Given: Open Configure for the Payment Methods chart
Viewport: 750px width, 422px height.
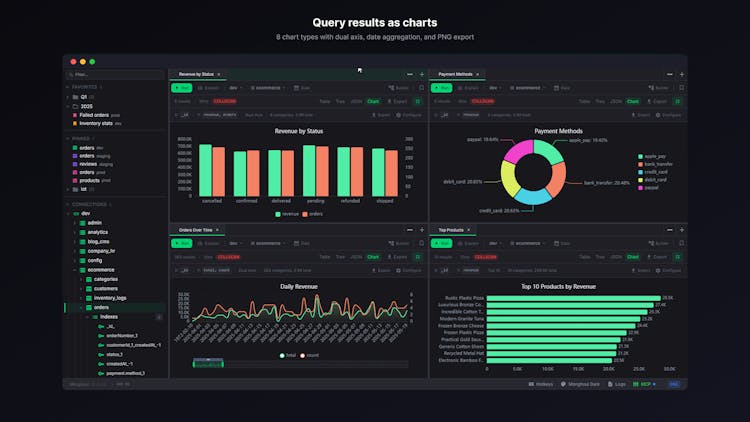Looking at the screenshot, I should [x=670, y=115].
